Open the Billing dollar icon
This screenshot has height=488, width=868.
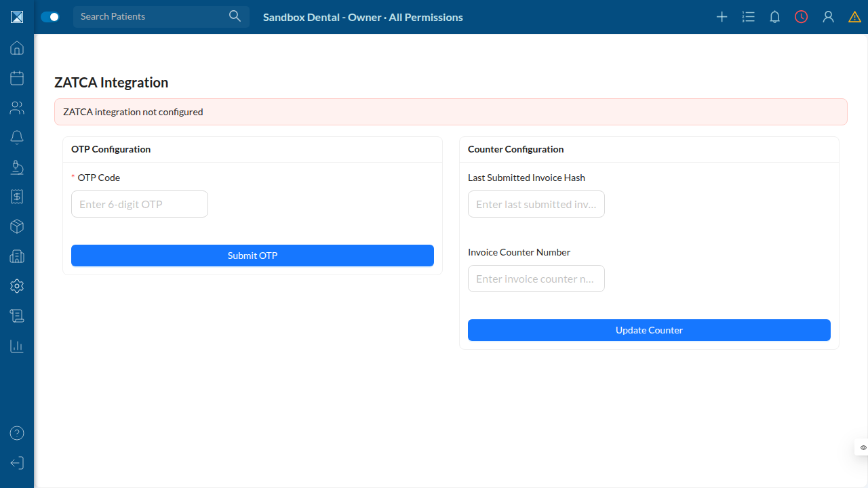pyautogui.click(x=17, y=197)
